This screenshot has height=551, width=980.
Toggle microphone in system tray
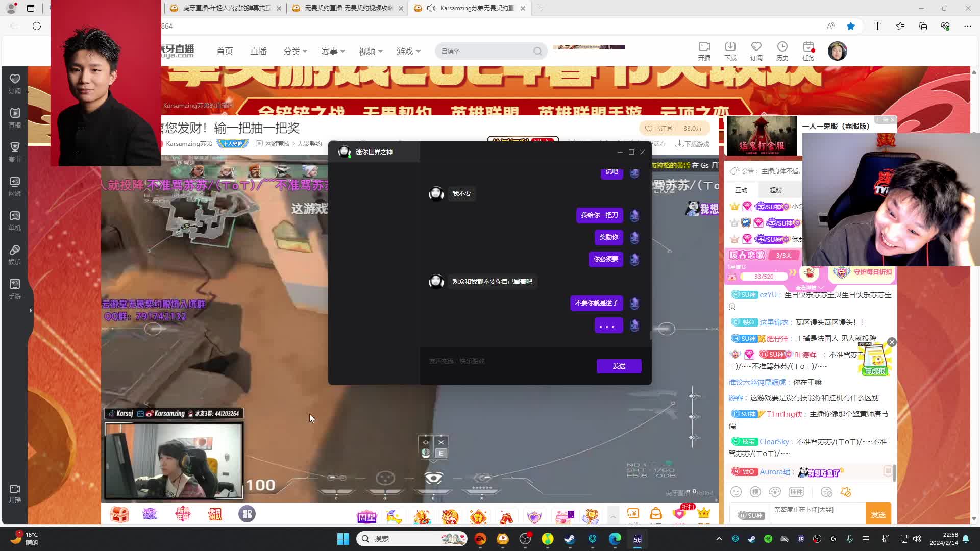tap(849, 539)
